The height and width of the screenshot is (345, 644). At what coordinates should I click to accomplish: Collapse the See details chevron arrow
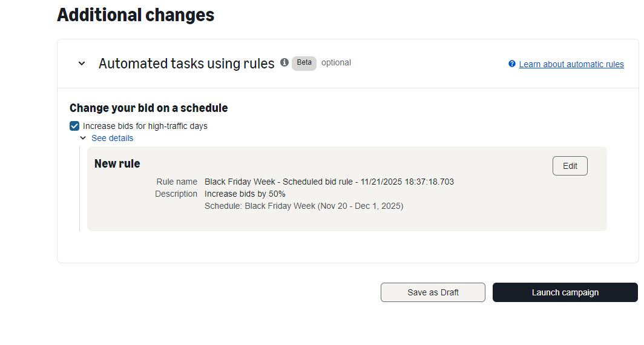pyautogui.click(x=83, y=138)
